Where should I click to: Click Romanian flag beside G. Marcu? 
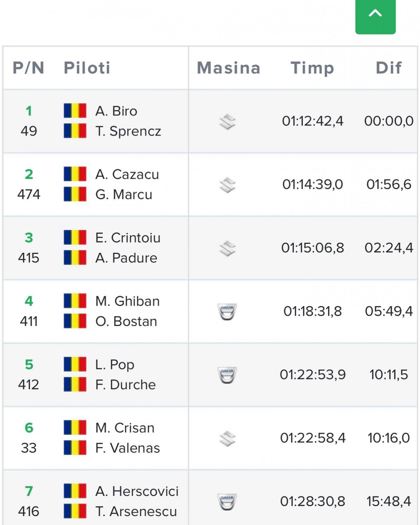point(75,194)
